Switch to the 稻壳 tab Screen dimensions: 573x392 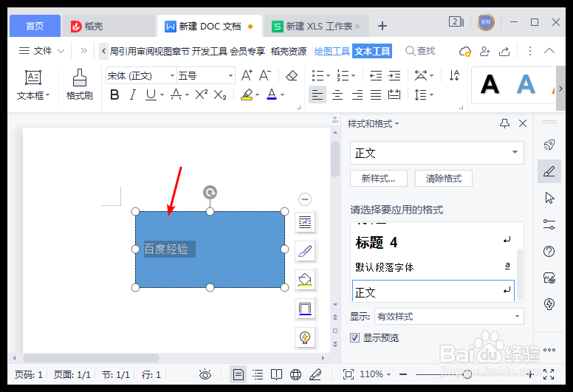[x=109, y=26]
